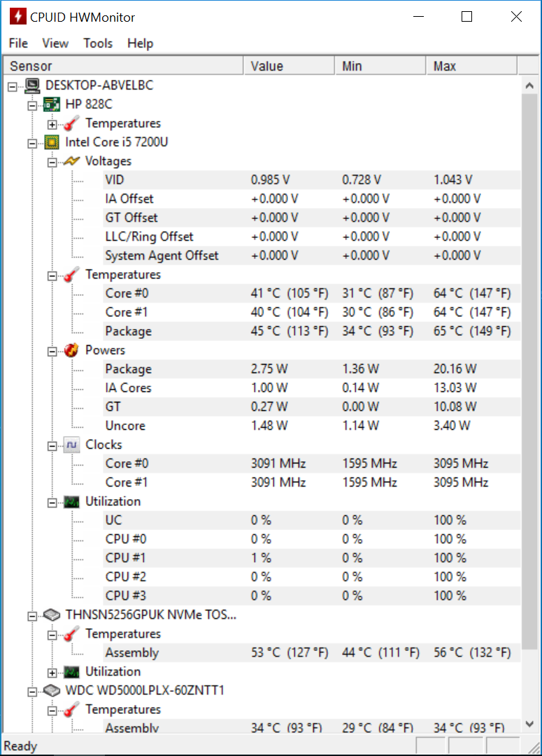Collapse the CPU Utilization group

pyautogui.click(x=52, y=503)
